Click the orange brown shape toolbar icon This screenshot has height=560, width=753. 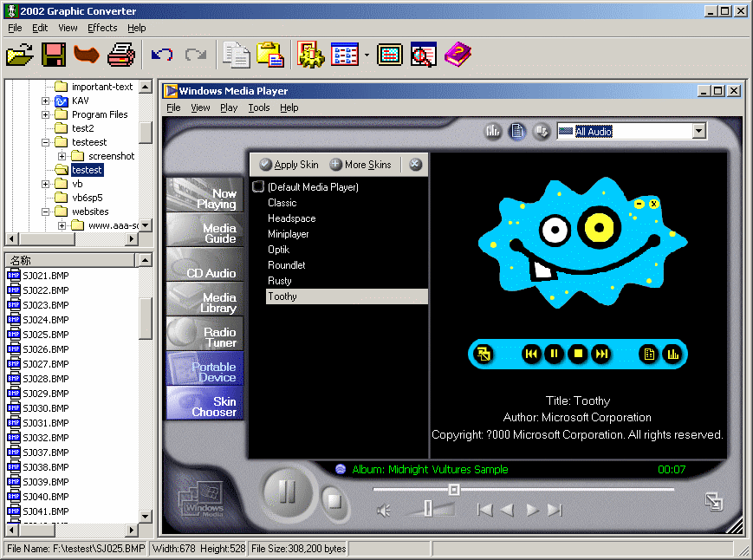tap(87, 55)
